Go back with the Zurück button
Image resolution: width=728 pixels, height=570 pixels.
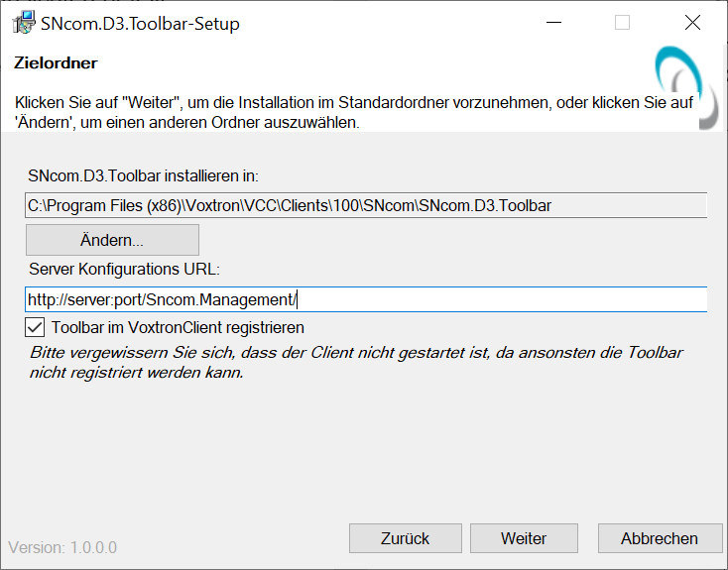(405, 538)
